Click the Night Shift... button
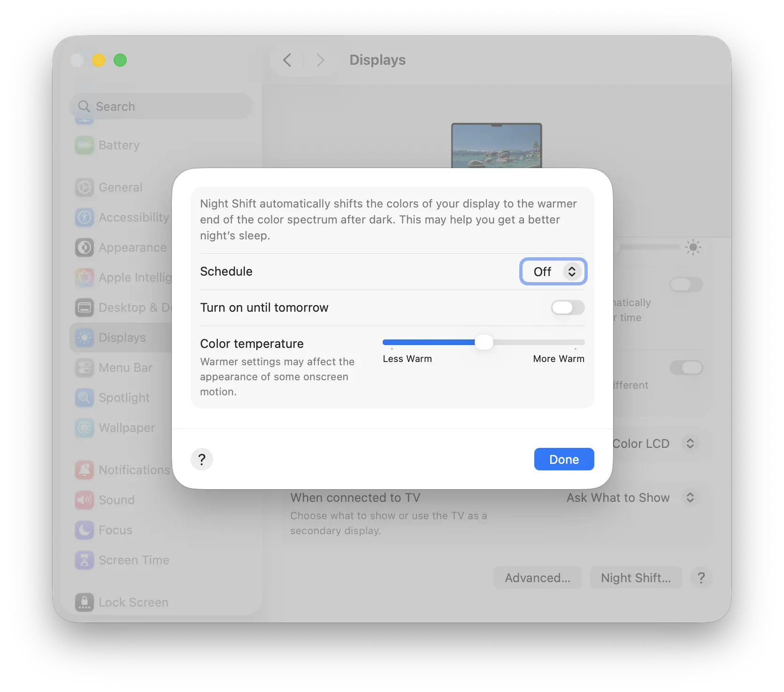The image size is (784, 692). [x=636, y=578]
